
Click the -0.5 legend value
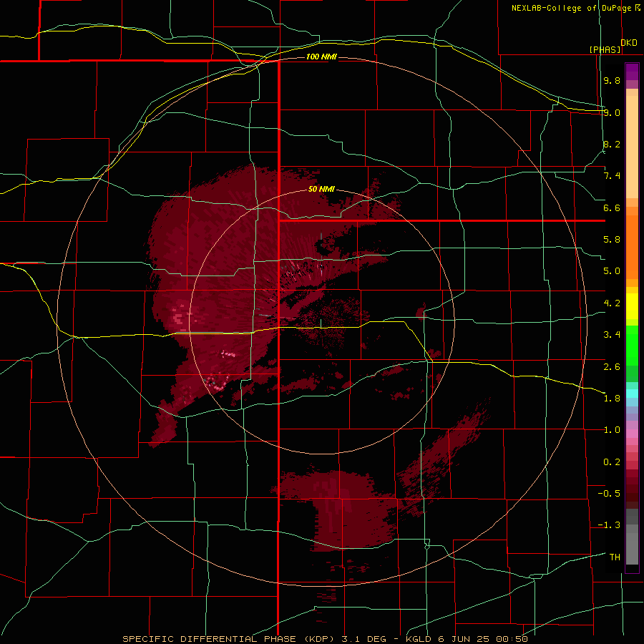609,494
